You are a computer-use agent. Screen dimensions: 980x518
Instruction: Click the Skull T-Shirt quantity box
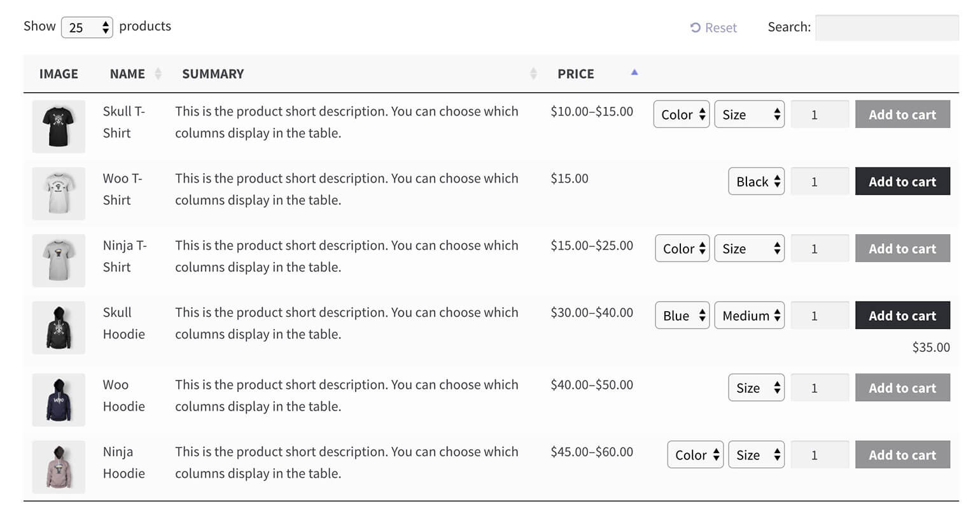point(819,115)
